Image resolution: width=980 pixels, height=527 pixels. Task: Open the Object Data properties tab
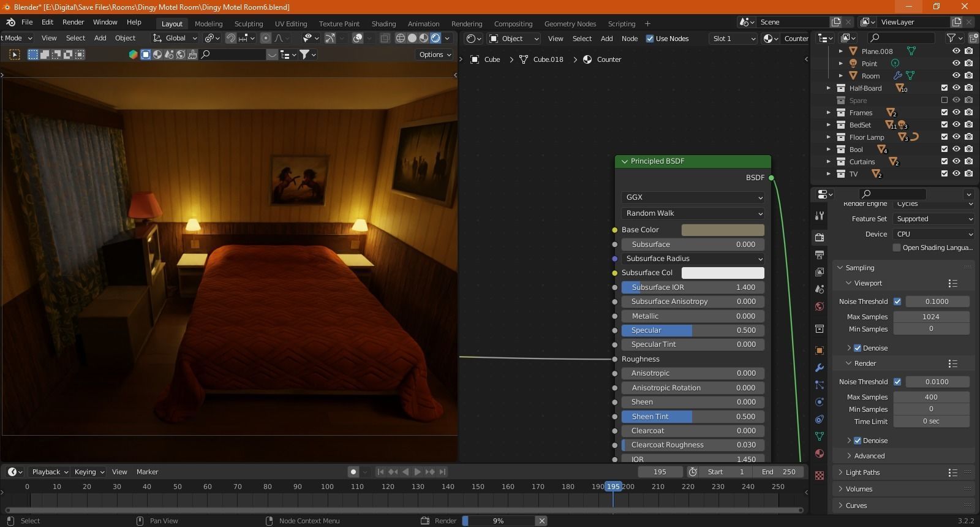tap(820, 436)
